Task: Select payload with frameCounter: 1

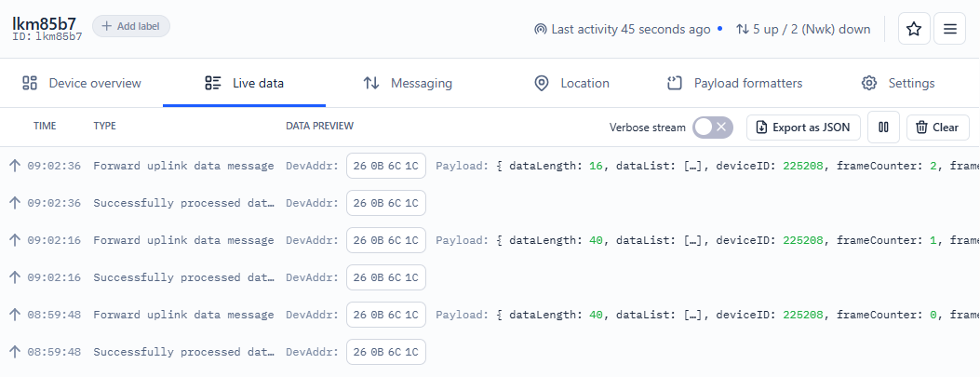Action: pyautogui.click(x=707, y=240)
